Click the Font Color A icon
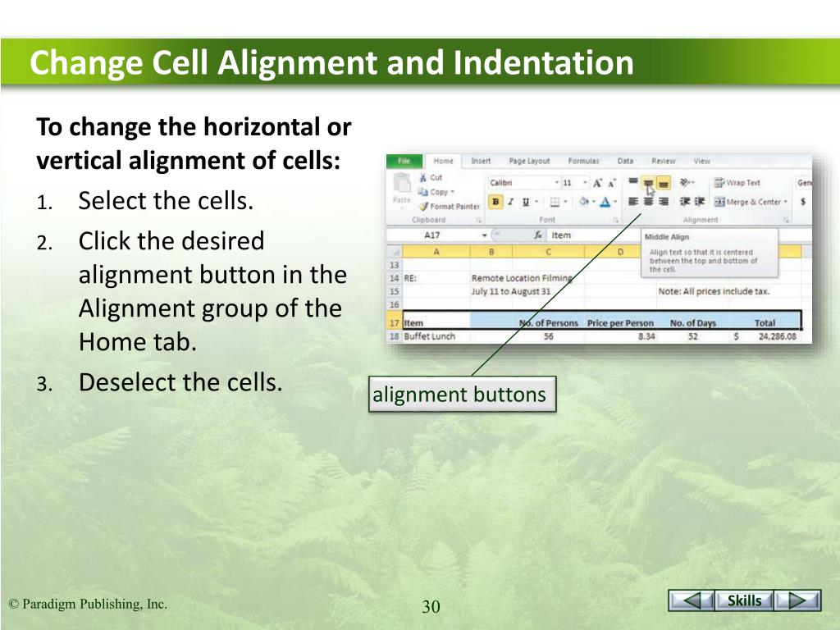 pyautogui.click(x=605, y=202)
